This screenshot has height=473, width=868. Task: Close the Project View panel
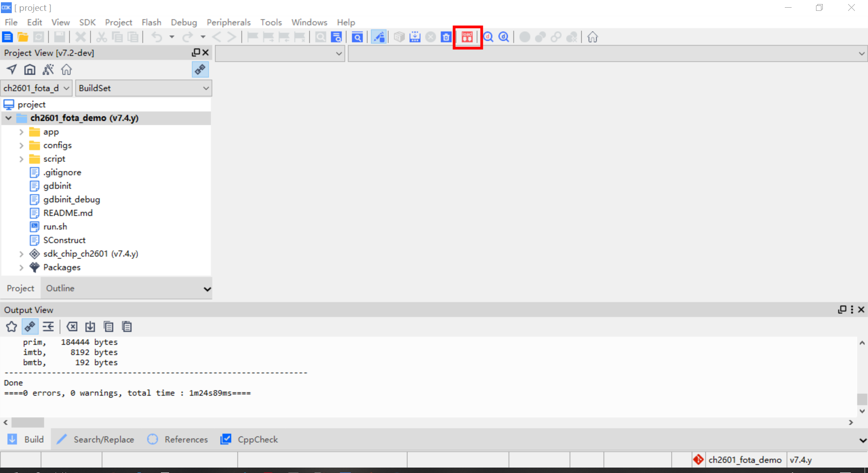(x=206, y=52)
